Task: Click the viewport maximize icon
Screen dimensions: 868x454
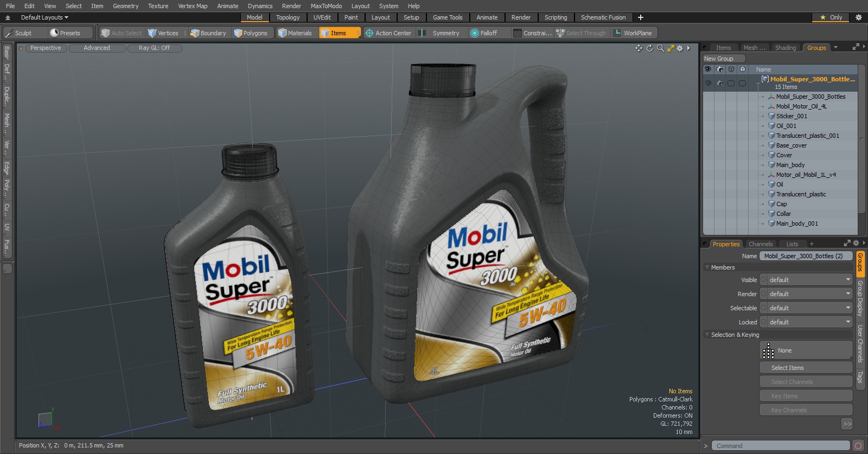Action: coord(671,48)
